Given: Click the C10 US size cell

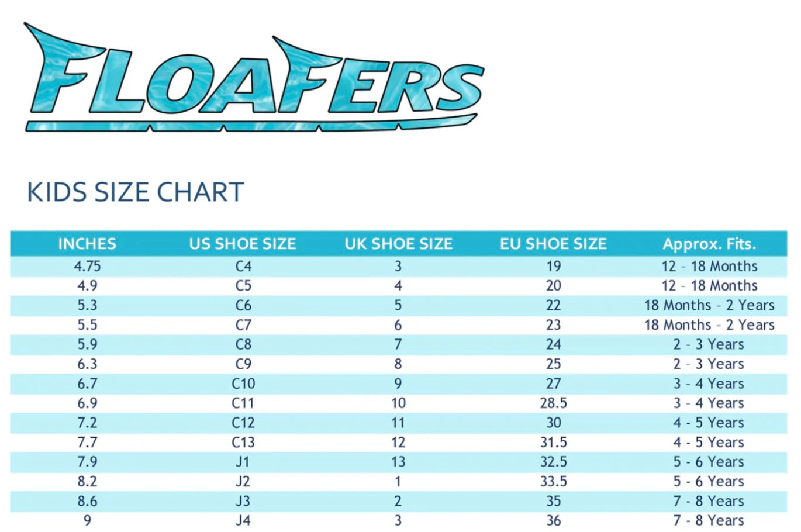Looking at the screenshot, I should point(243,384).
